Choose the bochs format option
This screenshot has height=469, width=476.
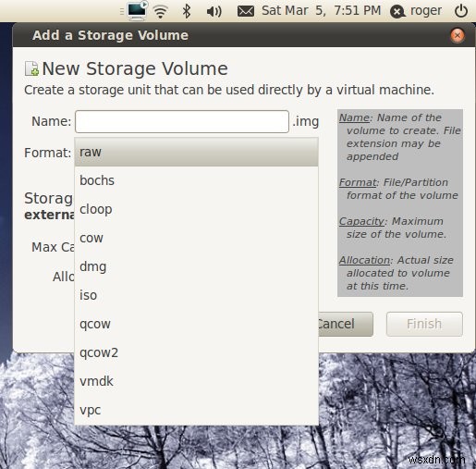[x=196, y=180]
